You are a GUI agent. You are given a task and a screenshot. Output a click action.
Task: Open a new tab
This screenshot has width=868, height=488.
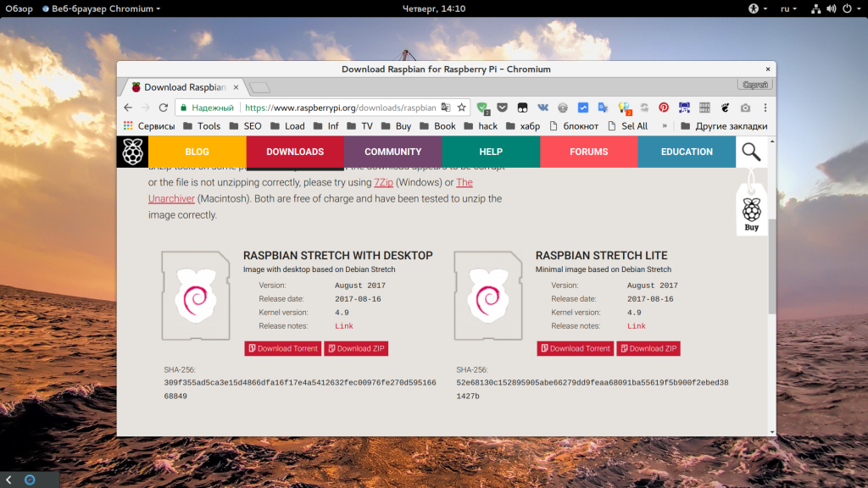tap(259, 87)
